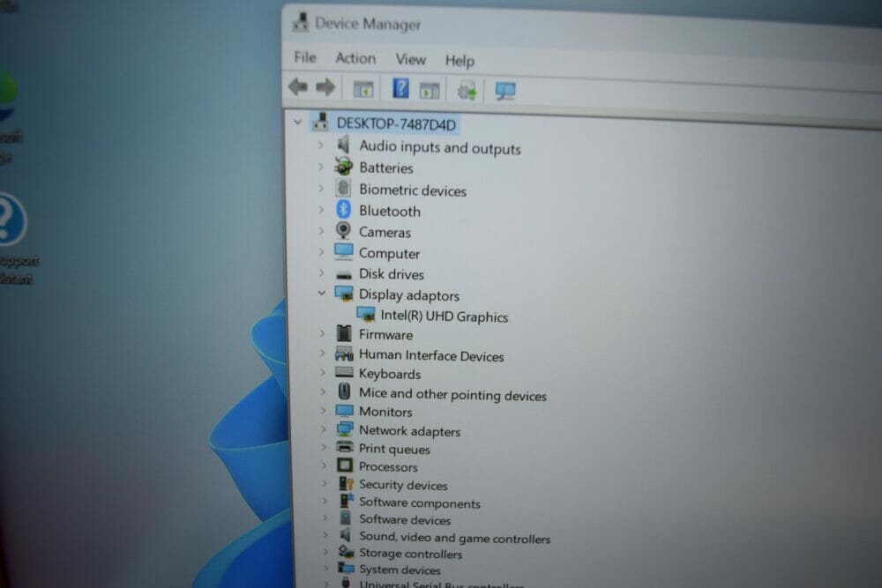Click the Cameras webcam icon

[343, 230]
